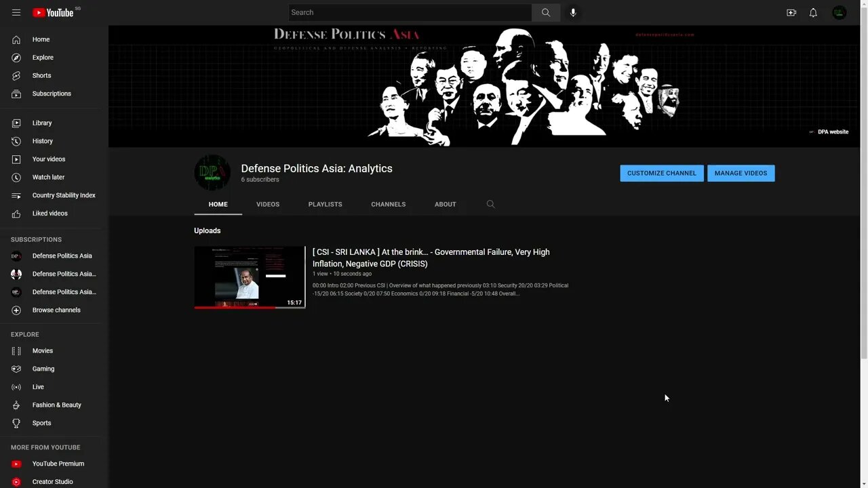Open the hamburger guide menu

click(16, 12)
